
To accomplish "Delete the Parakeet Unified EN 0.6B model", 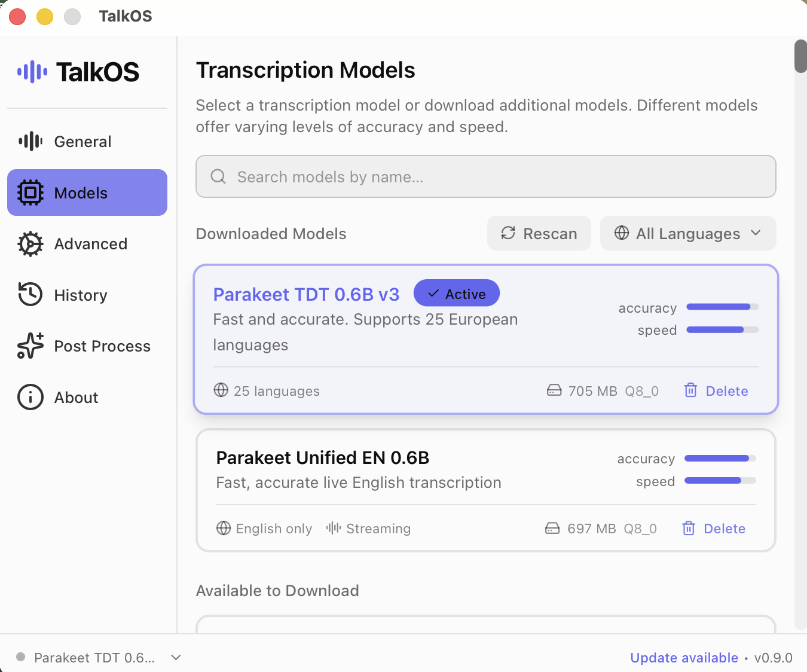I will click(x=714, y=529).
